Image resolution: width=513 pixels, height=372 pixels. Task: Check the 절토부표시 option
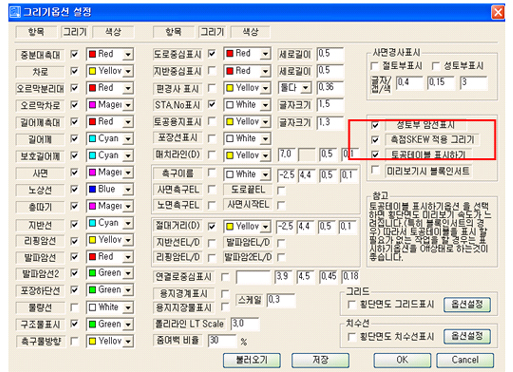click(375, 66)
